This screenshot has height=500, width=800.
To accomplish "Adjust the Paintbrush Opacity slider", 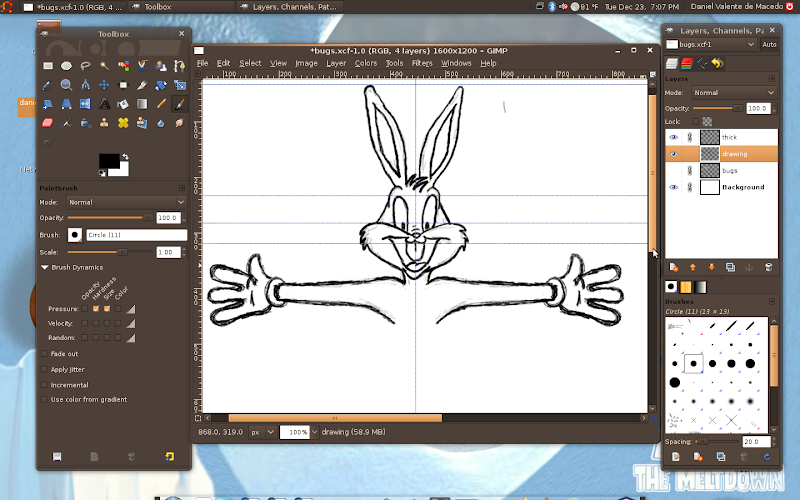I will pos(110,218).
